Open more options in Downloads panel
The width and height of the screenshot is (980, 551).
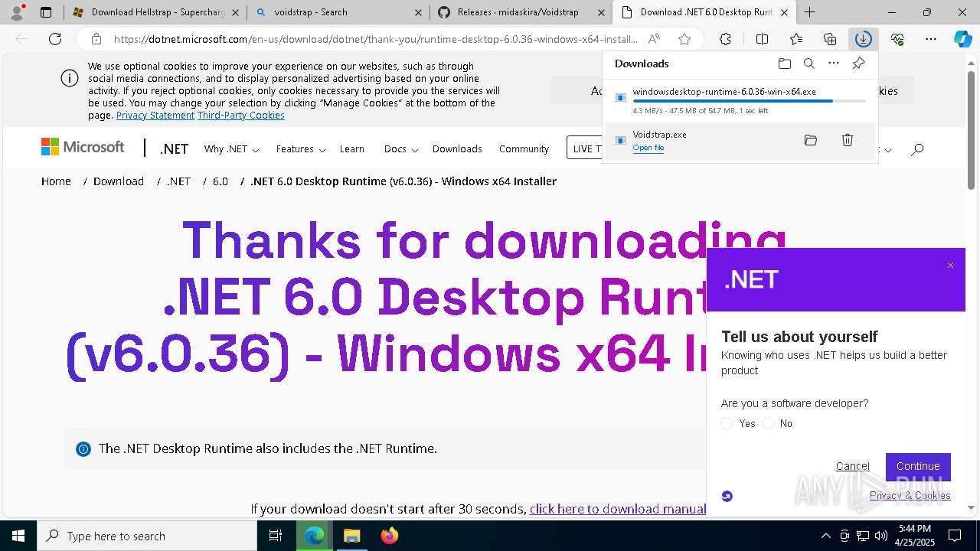[834, 64]
